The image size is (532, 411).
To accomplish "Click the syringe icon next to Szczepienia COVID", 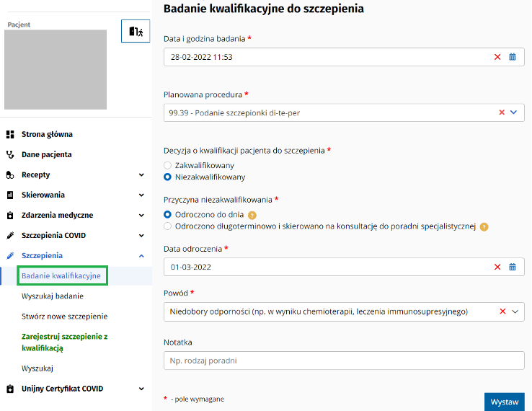I will tap(10, 236).
